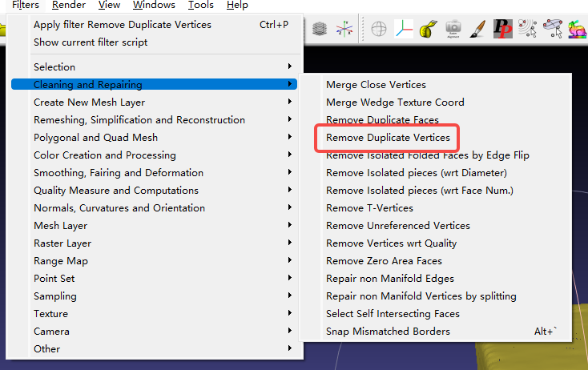This screenshot has width=588, height=370.
Task: Expand the Sampling submenu arrow
Action: tap(289, 296)
